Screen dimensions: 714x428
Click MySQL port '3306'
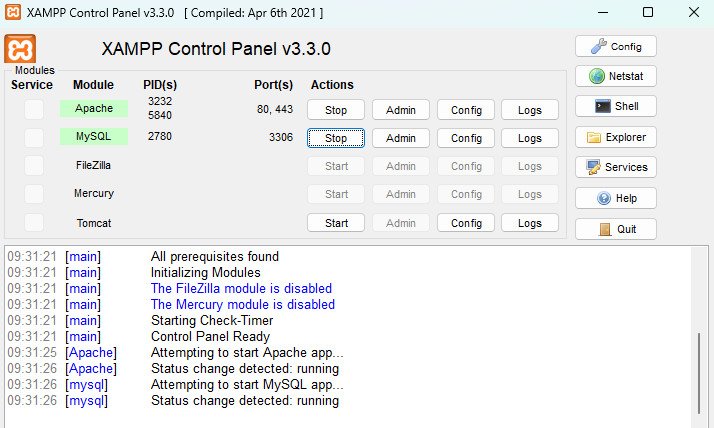coord(280,137)
